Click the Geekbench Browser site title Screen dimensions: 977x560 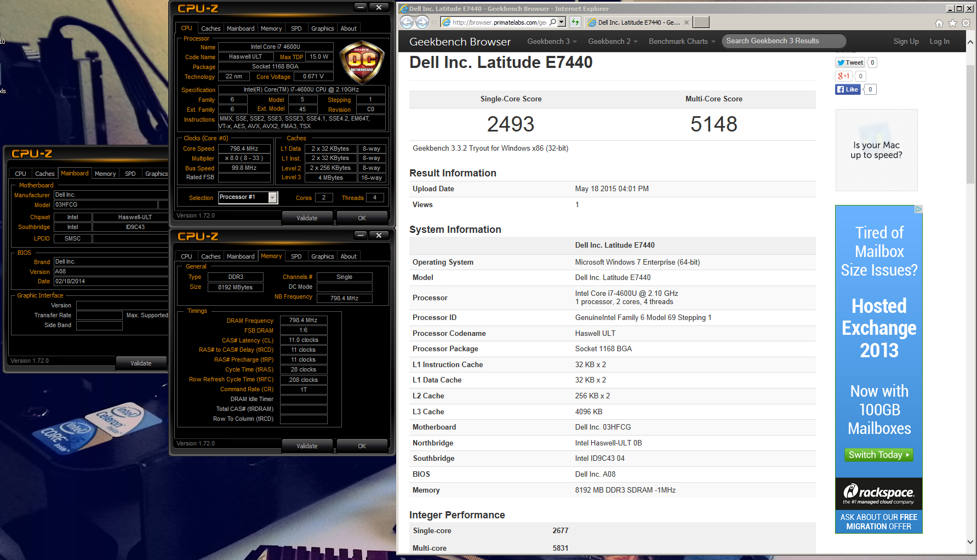coord(460,42)
